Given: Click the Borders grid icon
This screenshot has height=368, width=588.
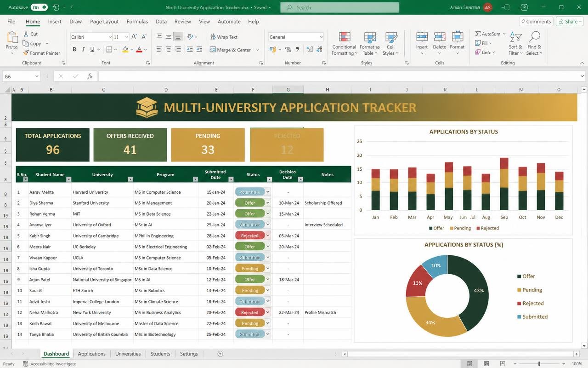Looking at the screenshot, I should pos(109,50).
